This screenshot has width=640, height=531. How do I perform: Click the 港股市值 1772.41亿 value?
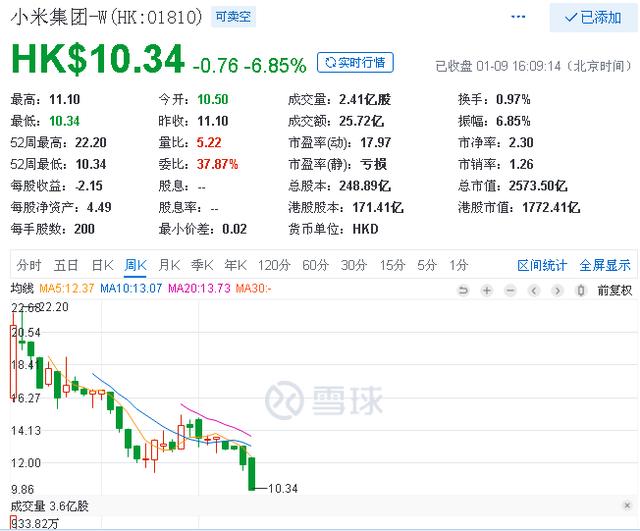tap(551, 207)
